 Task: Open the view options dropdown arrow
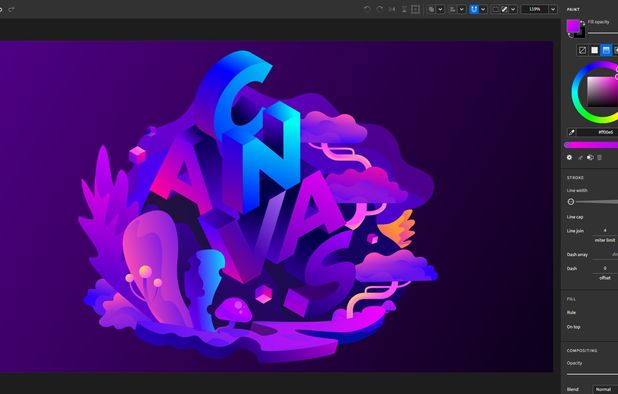coord(513,9)
